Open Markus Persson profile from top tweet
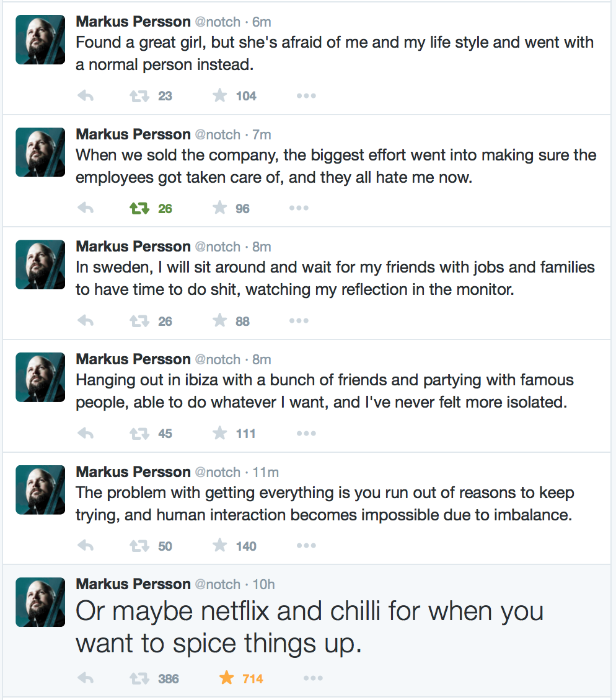This screenshot has width=616, height=700. tap(133, 22)
